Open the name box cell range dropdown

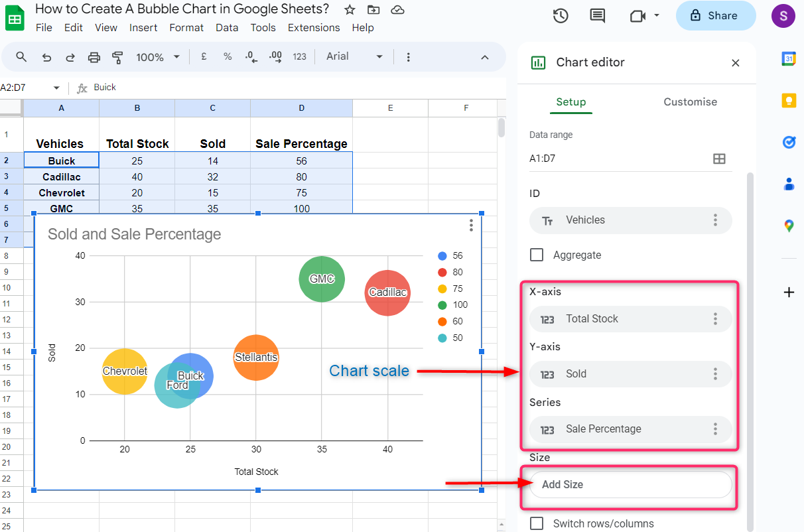coord(56,88)
